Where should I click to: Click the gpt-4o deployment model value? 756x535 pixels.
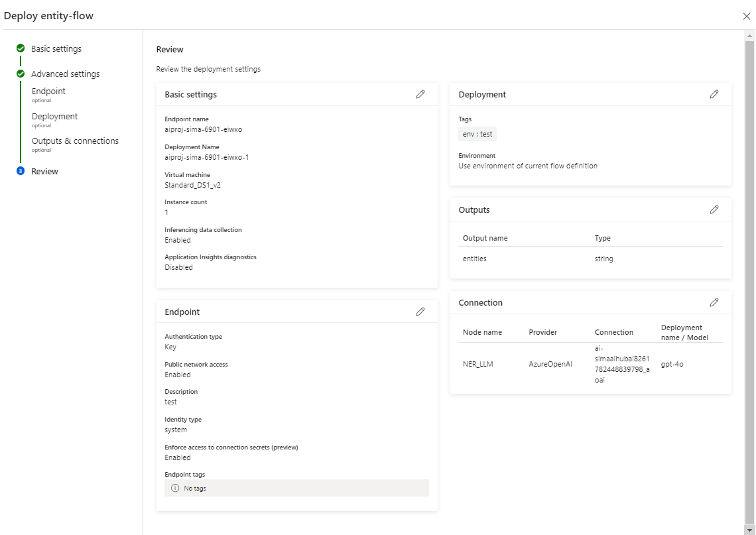(672, 363)
